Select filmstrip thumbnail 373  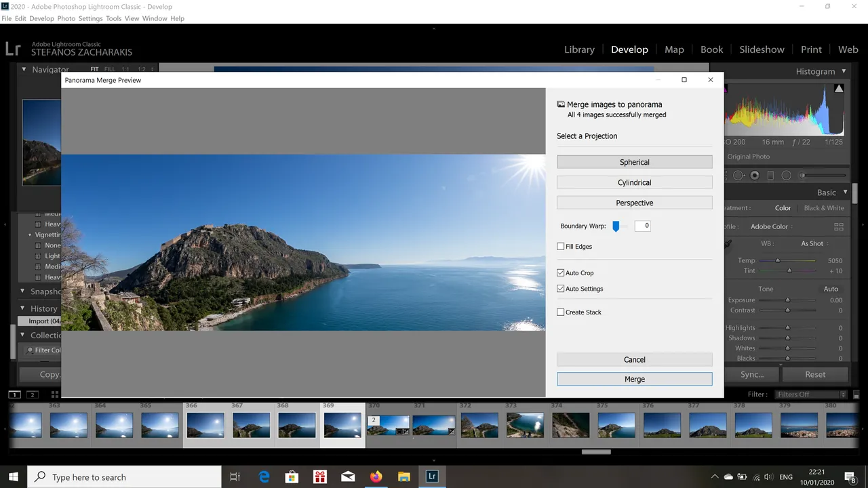pos(525,425)
